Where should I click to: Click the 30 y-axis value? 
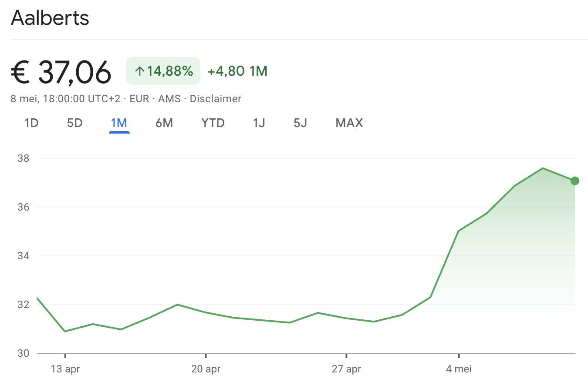(24, 353)
